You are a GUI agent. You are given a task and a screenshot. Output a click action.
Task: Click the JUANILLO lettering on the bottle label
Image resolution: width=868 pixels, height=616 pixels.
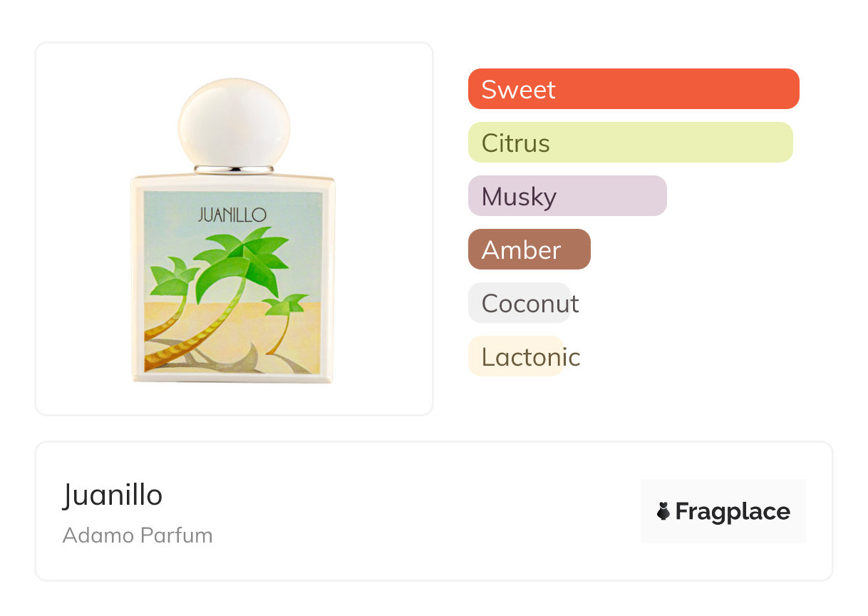pyautogui.click(x=232, y=215)
